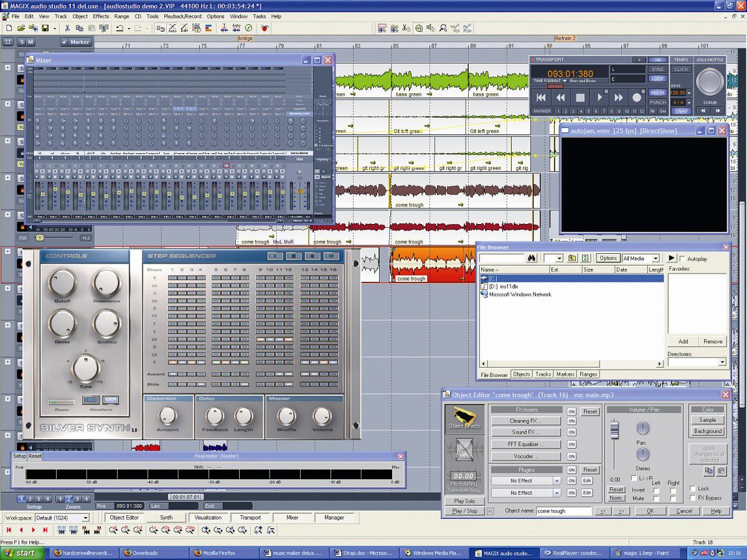The width and height of the screenshot is (747, 560).
Task: Click Options button in File Browser
Action: point(608,258)
